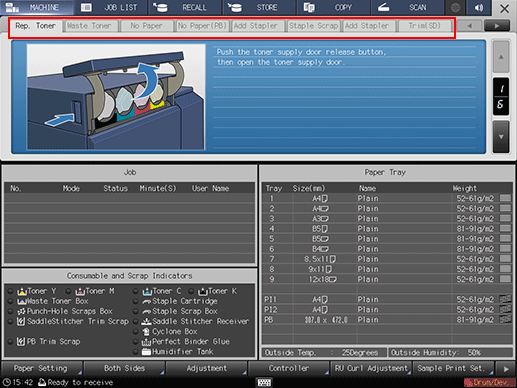The height and width of the screenshot is (388, 517).
Task: Click the speaker volume icon
Action: 479,7
